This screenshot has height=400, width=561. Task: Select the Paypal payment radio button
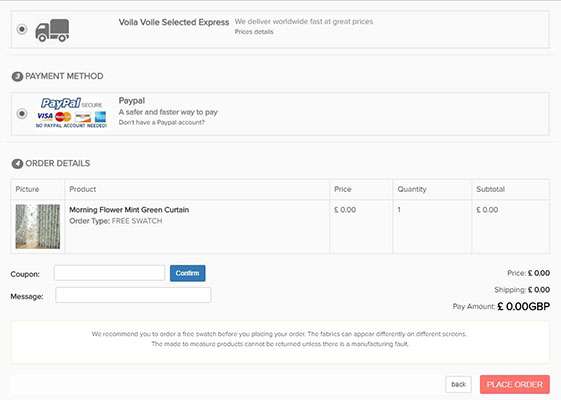point(22,114)
